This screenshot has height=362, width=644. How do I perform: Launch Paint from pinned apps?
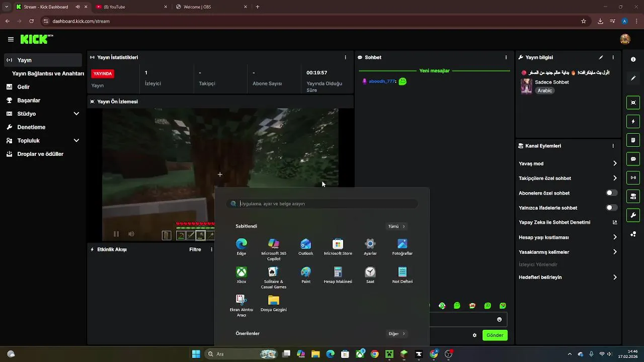click(x=306, y=275)
